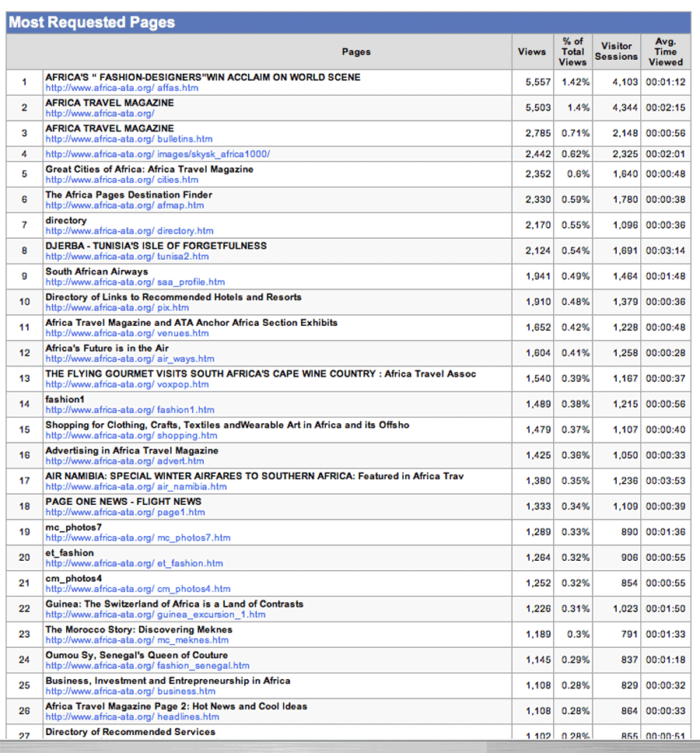Open the cities.htm link
700x753 pixels.
122,180
